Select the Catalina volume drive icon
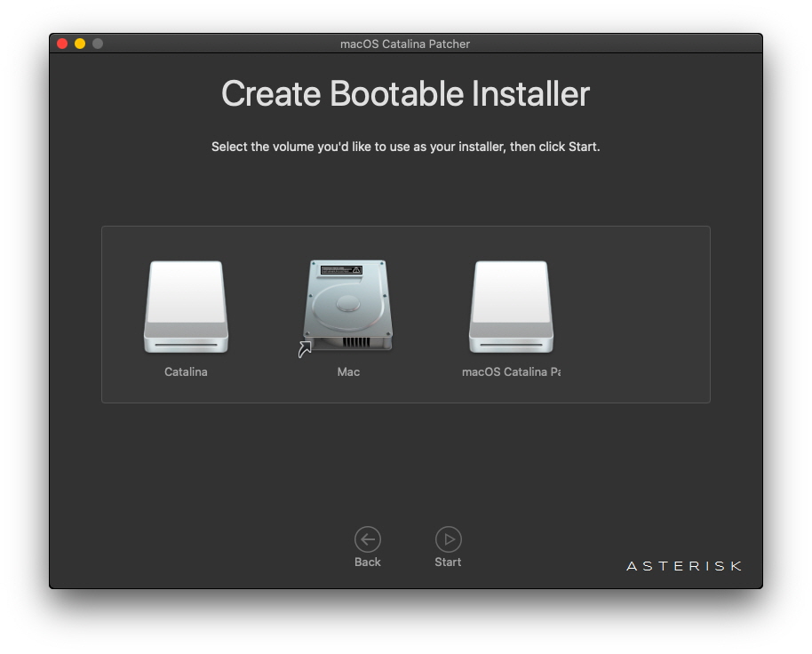The height and width of the screenshot is (654, 812). point(186,307)
